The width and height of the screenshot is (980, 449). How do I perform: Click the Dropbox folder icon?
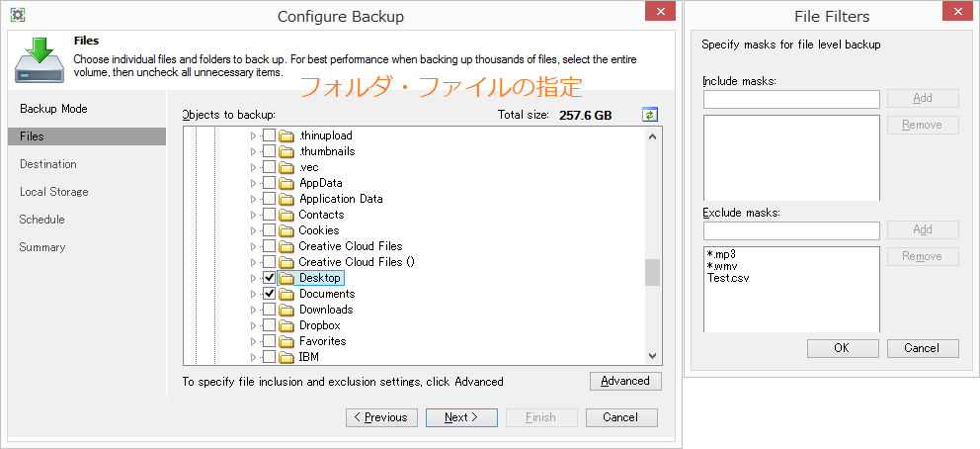pyautogui.click(x=286, y=325)
